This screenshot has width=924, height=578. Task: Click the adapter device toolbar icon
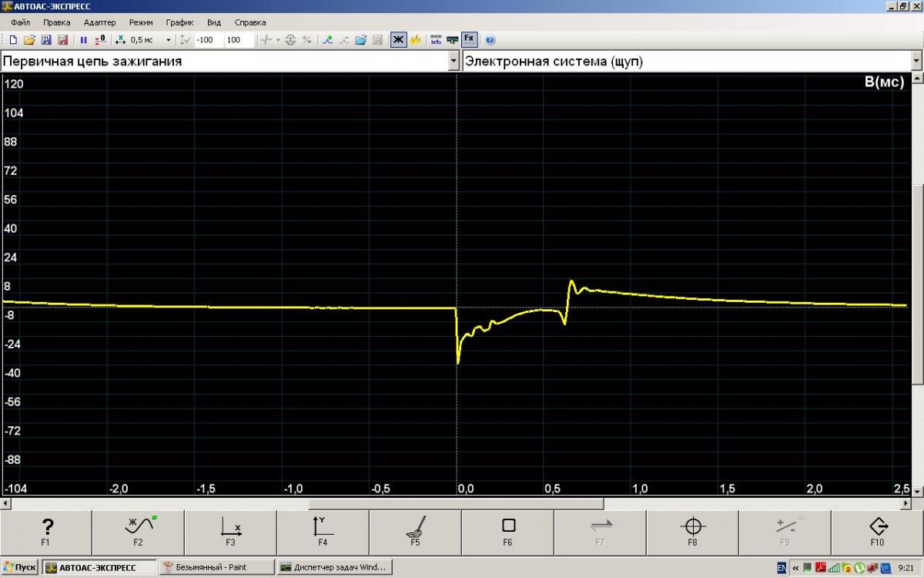[452, 39]
